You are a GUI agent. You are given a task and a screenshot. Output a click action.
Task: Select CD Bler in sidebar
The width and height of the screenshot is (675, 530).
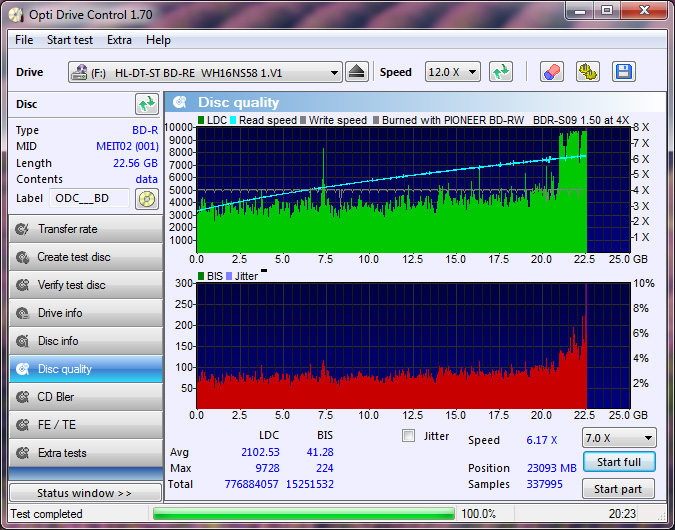pyautogui.click(x=84, y=397)
